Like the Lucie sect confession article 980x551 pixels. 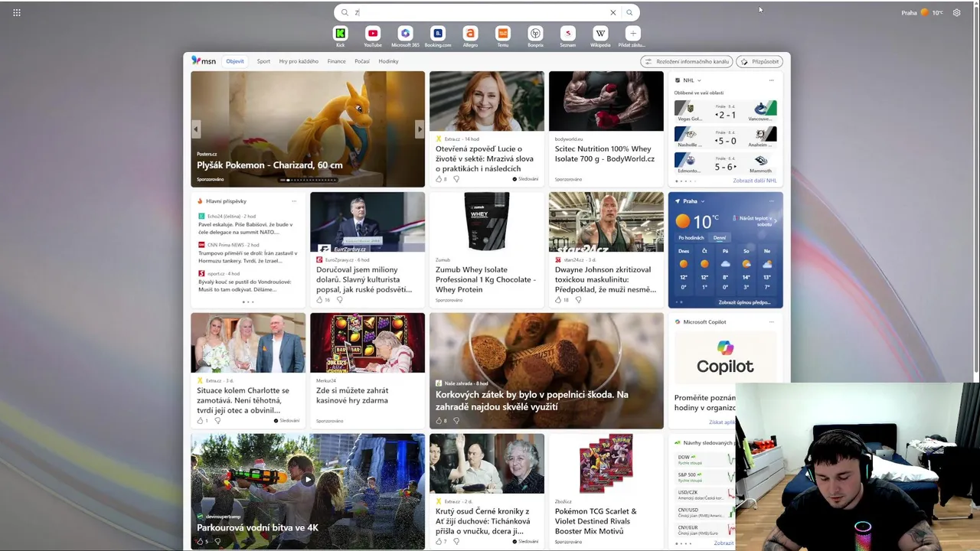click(439, 179)
